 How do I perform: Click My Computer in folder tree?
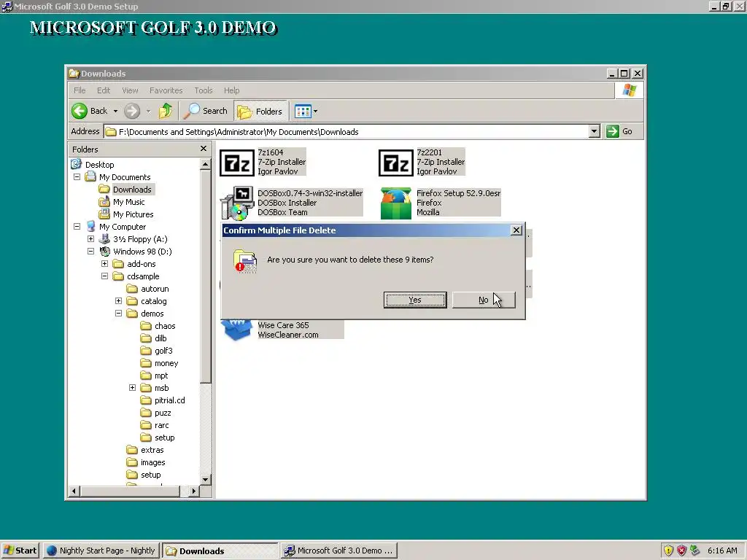pos(123,227)
